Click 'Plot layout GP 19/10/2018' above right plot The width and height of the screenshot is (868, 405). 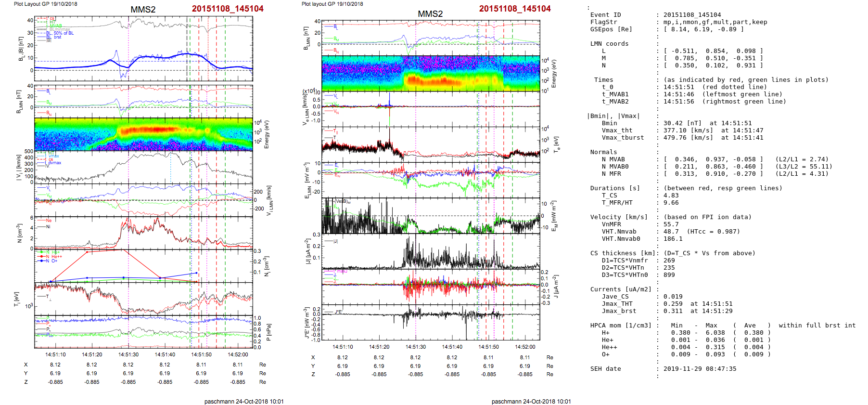pyautogui.click(x=332, y=4)
